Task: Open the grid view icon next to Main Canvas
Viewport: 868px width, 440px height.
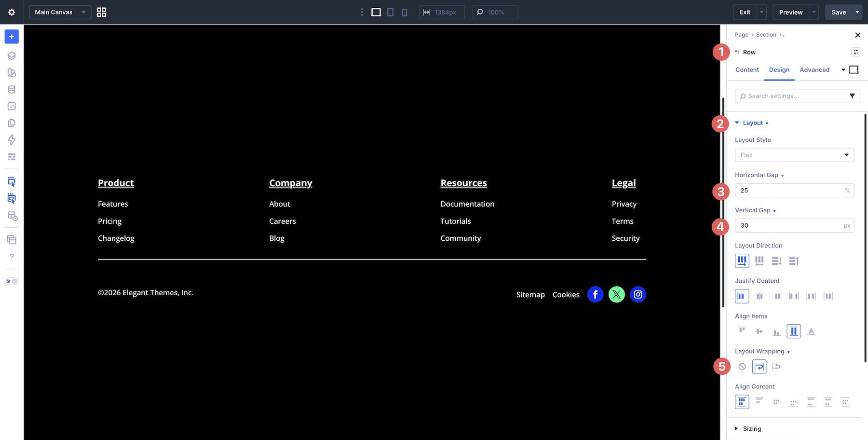Action: point(101,12)
